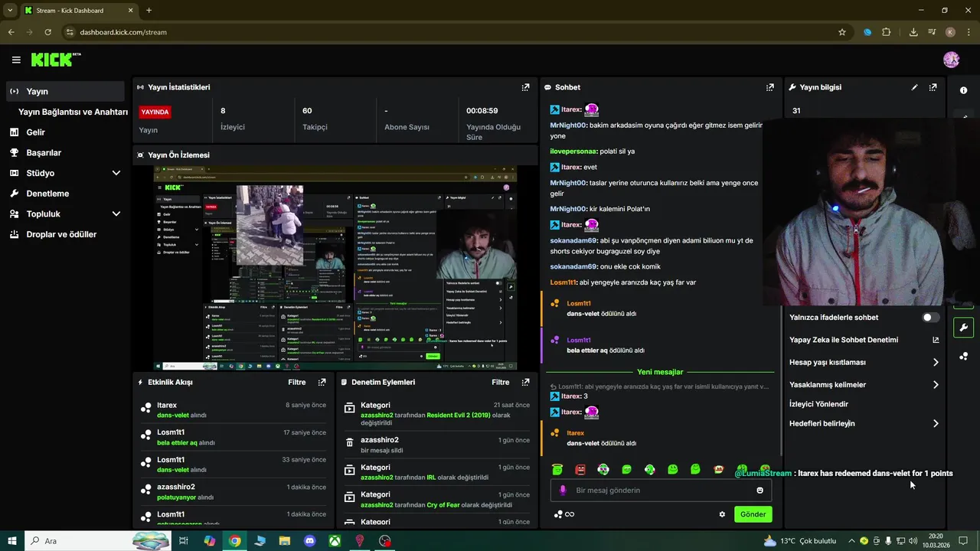Open the browser extensions puzzle icon
The height and width of the screenshot is (551, 980).
click(x=887, y=32)
